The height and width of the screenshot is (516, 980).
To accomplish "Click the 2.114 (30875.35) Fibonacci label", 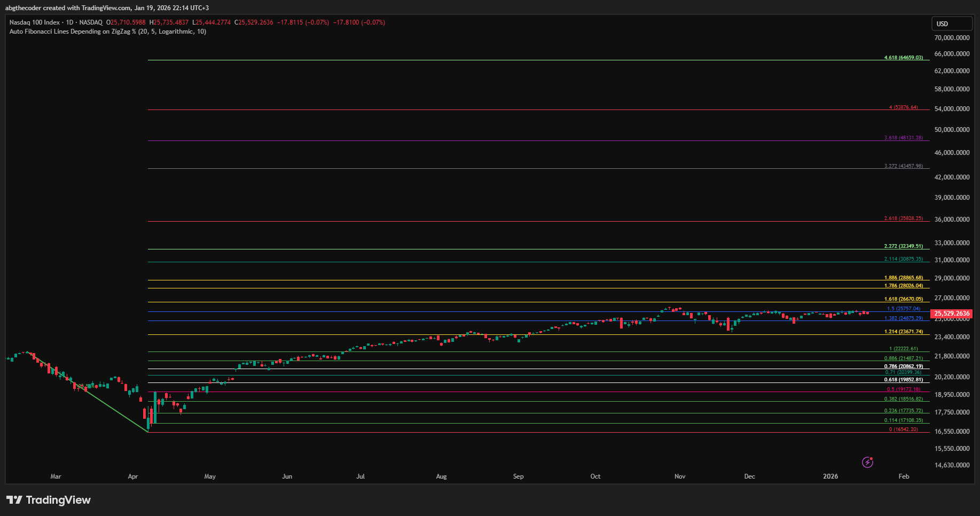I will (903, 259).
